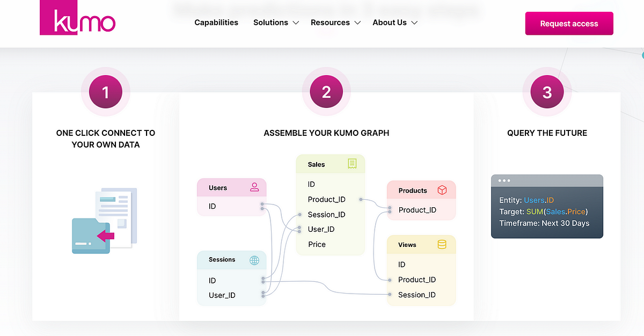Select the step 1 numbered circle
This screenshot has width=644, height=336.
[x=105, y=92]
